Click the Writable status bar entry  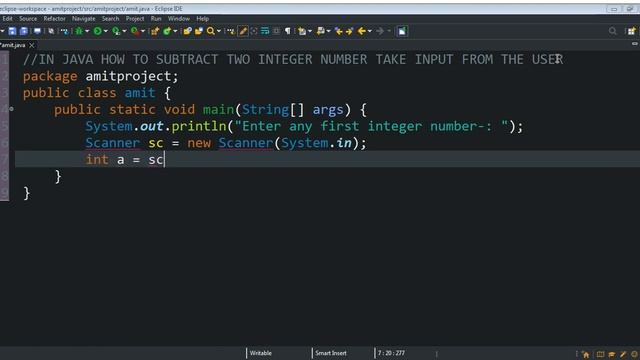pos(260,353)
